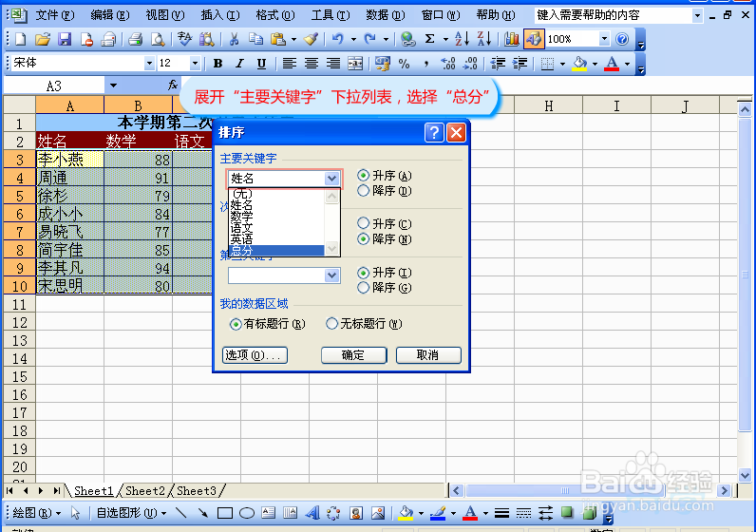Image resolution: width=756 pixels, height=532 pixels.
Task: Click the Undo arrow icon
Action: (x=338, y=39)
